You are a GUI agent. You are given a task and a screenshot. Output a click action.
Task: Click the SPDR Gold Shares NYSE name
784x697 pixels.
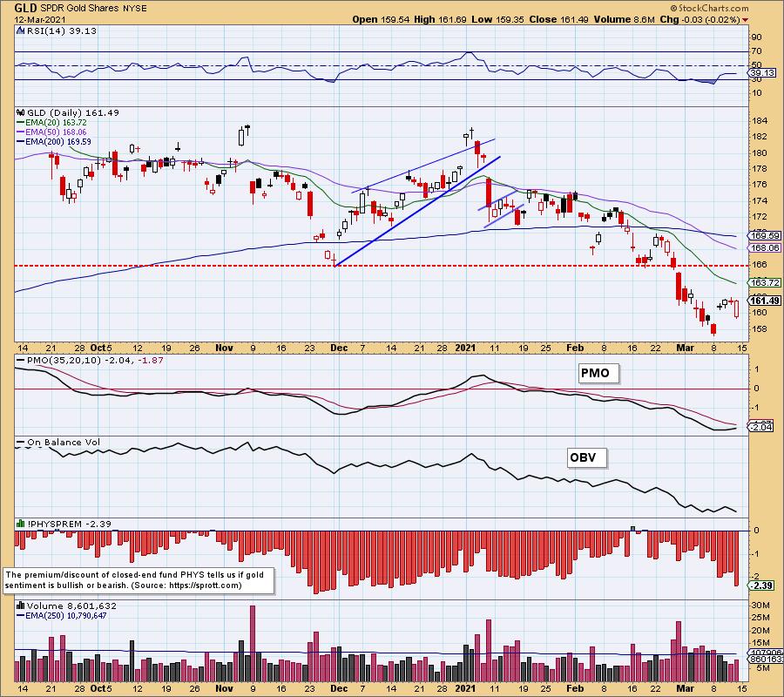pyautogui.click(x=93, y=9)
